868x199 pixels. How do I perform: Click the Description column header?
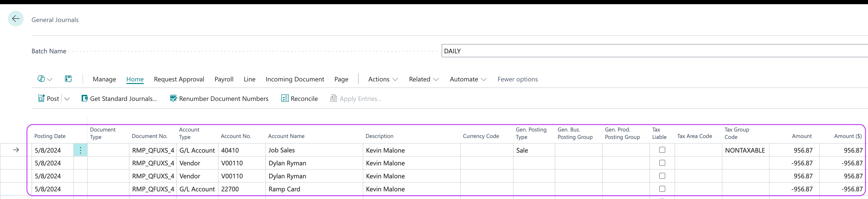click(379, 136)
